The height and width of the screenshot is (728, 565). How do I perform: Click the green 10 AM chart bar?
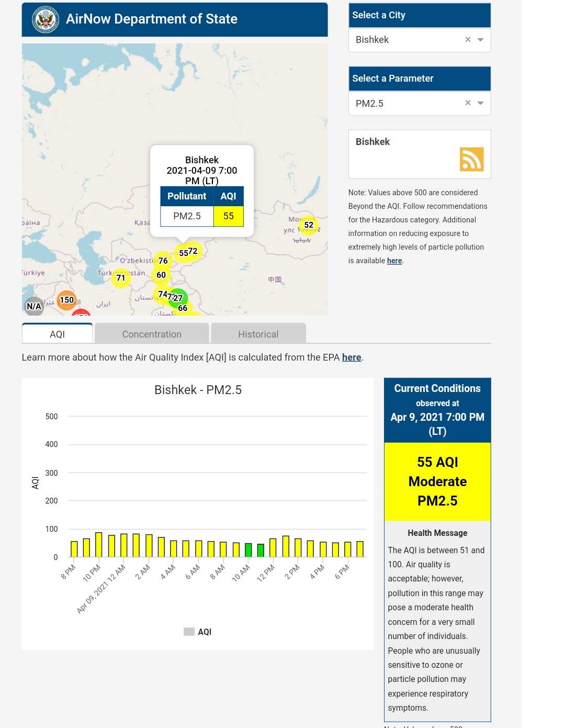[248, 550]
